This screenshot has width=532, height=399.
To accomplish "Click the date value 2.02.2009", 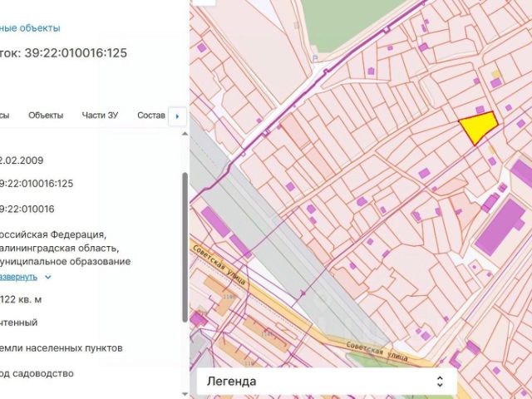I will (22, 160).
